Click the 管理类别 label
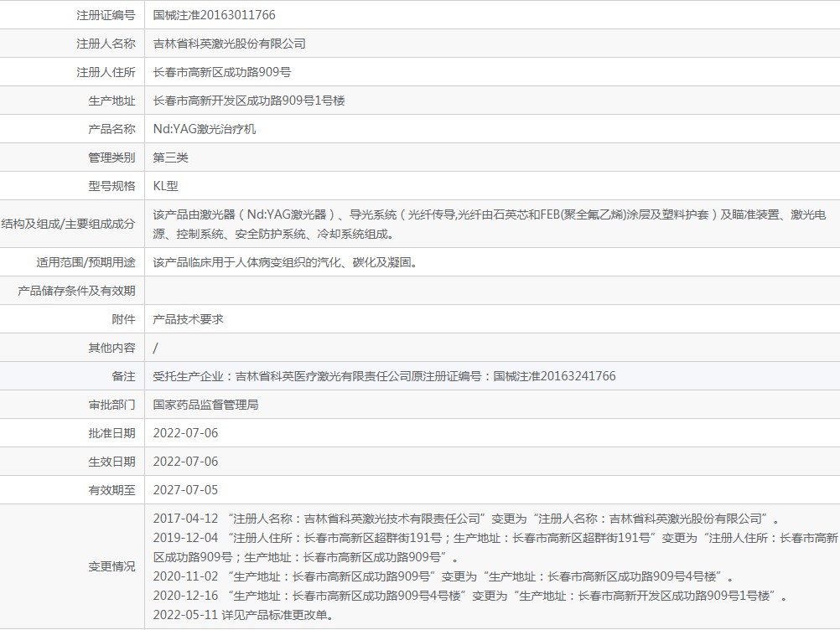 coord(112,157)
